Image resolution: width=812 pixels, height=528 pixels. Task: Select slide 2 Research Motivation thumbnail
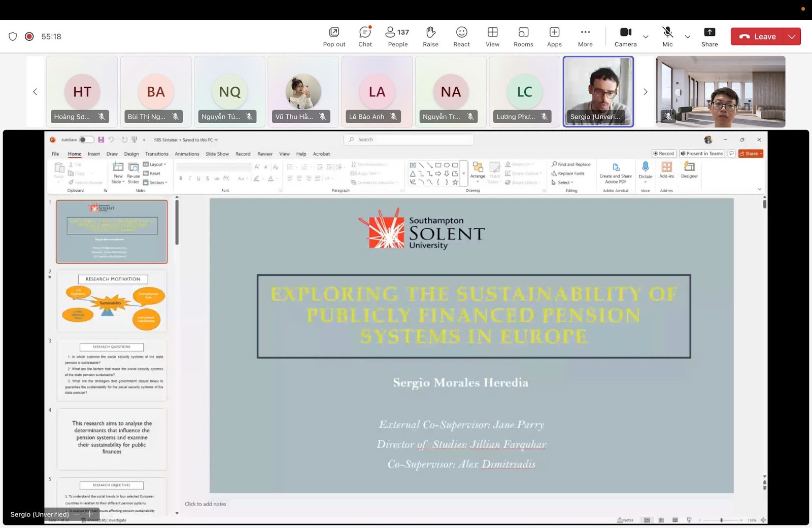point(112,301)
